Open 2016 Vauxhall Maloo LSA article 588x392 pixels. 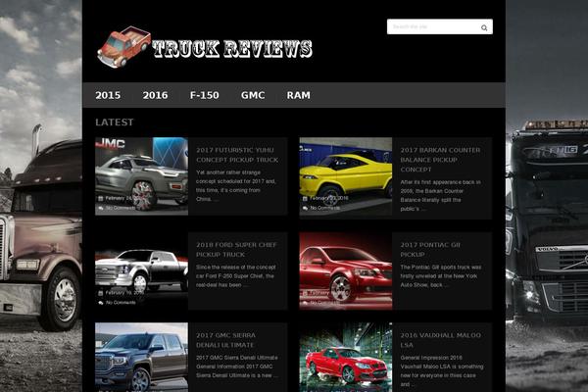coord(440,340)
